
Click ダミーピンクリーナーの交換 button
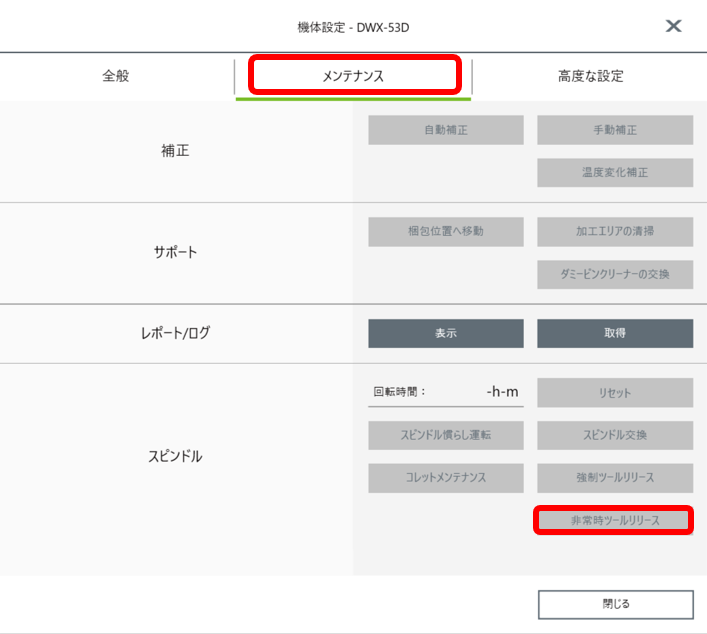click(615, 274)
